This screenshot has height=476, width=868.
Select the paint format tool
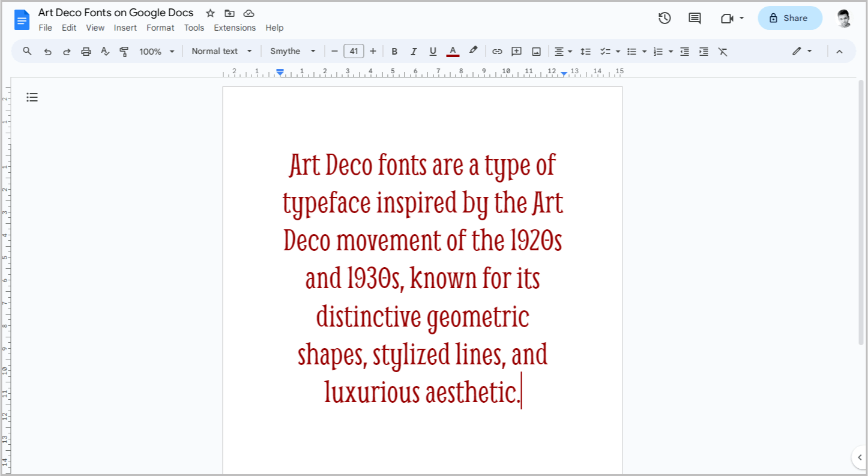click(124, 51)
